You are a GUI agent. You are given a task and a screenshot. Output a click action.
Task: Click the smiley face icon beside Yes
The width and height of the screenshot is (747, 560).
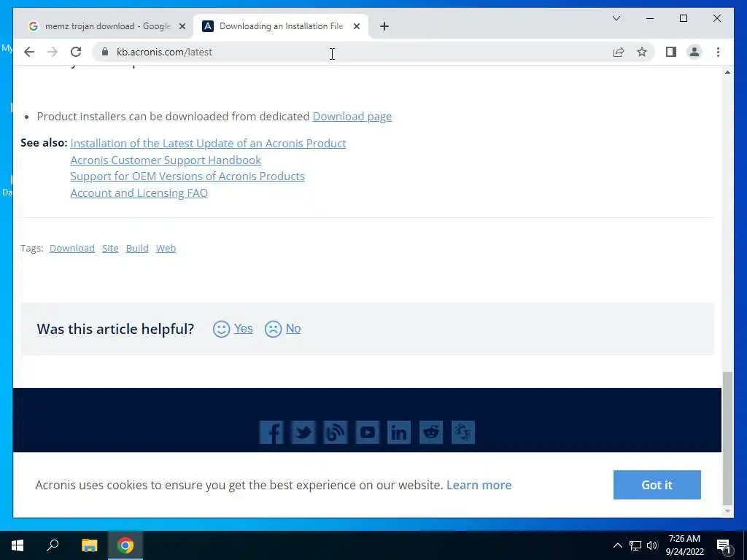click(221, 329)
